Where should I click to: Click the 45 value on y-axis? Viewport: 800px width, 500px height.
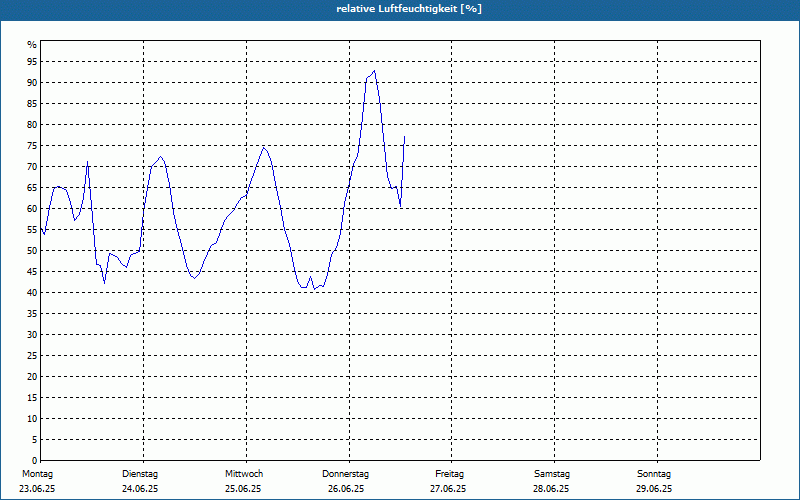(32, 271)
